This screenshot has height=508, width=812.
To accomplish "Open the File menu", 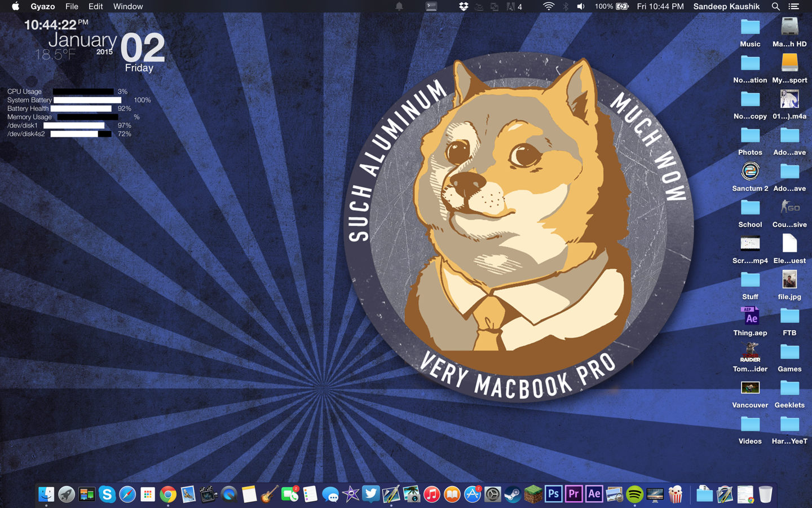I will pos(72,6).
